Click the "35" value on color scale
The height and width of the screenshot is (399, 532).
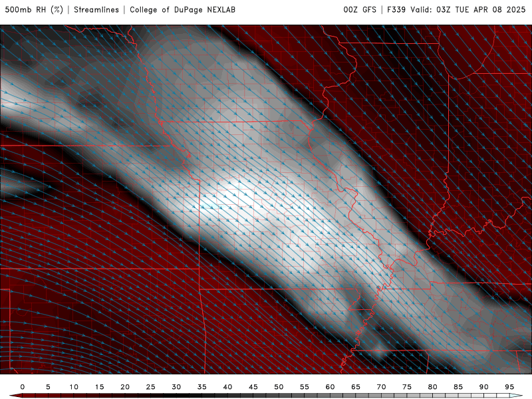(202, 387)
